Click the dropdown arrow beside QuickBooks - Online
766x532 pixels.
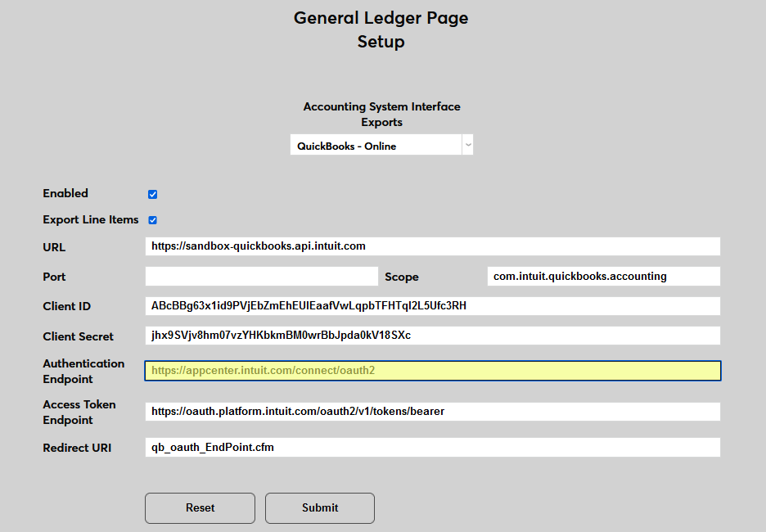tap(467, 144)
